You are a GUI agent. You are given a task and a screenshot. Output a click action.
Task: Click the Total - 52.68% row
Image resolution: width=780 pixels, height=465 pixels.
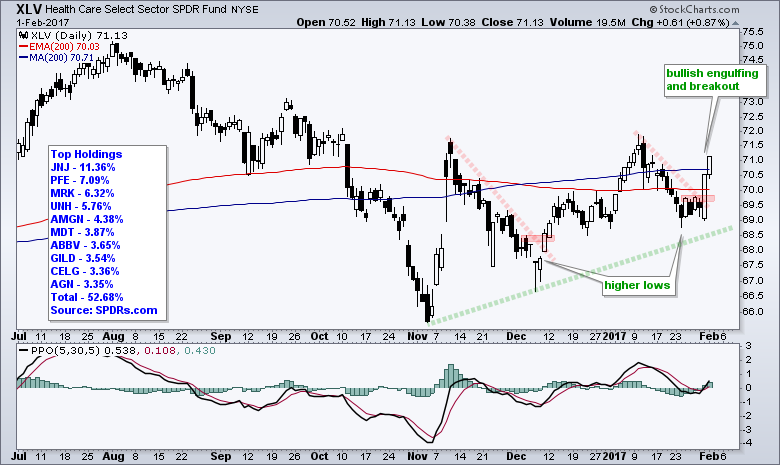87,296
